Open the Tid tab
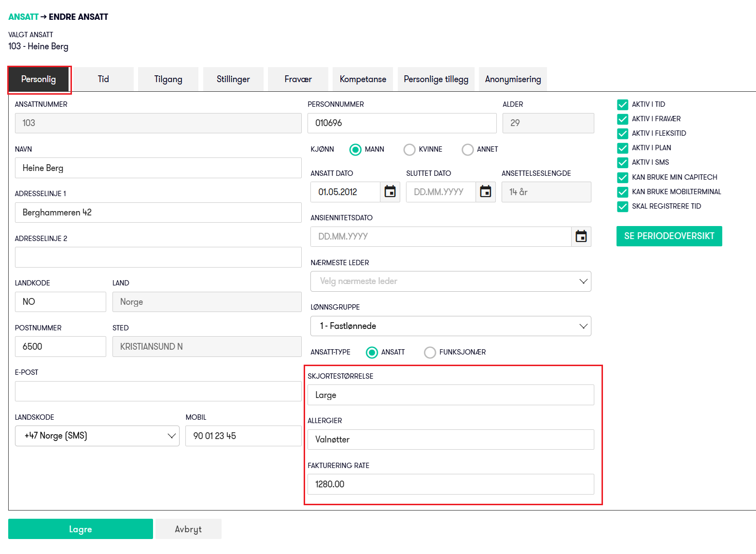756x554 pixels. (103, 79)
